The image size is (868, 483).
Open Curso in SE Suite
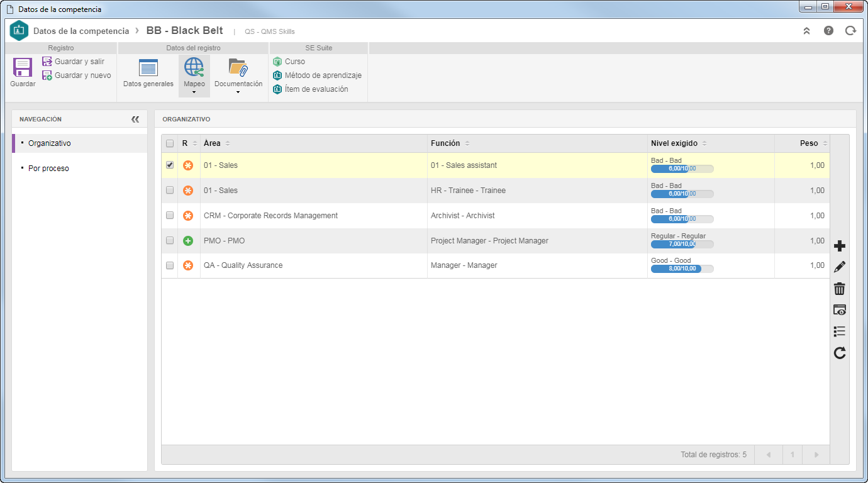click(289, 62)
